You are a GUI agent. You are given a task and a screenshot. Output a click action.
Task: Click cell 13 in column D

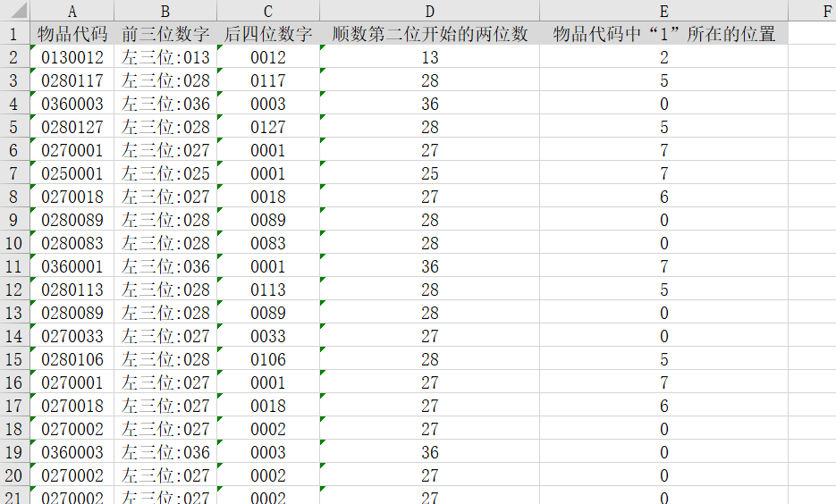[x=430, y=56]
